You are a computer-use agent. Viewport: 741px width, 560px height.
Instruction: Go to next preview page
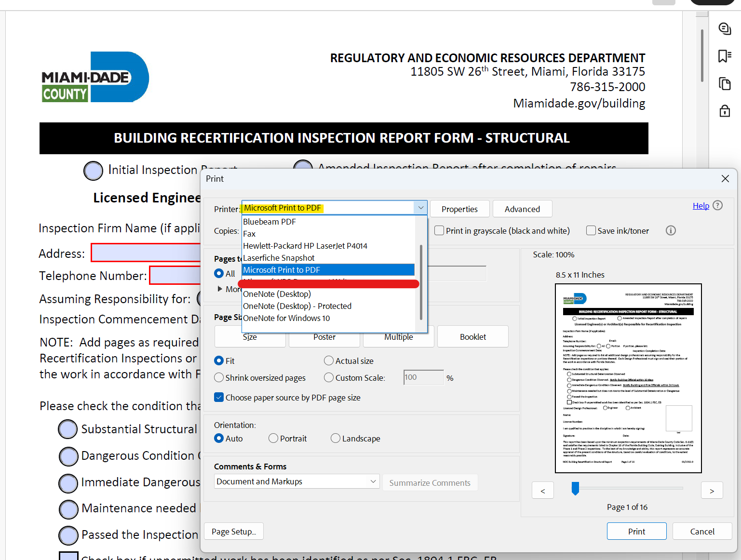pyautogui.click(x=712, y=491)
